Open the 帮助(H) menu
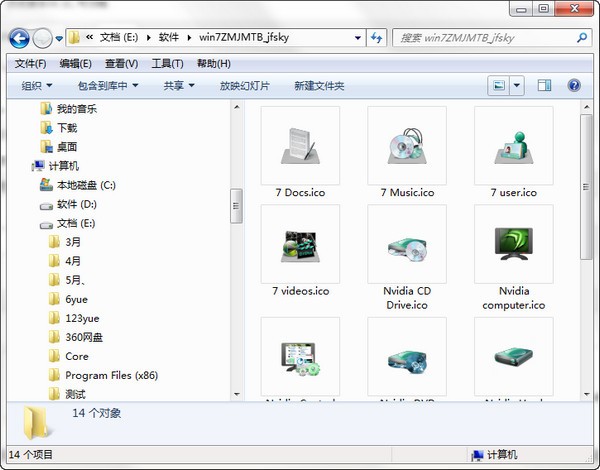The width and height of the screenshot is (600, 470). (x=214, y=64)
